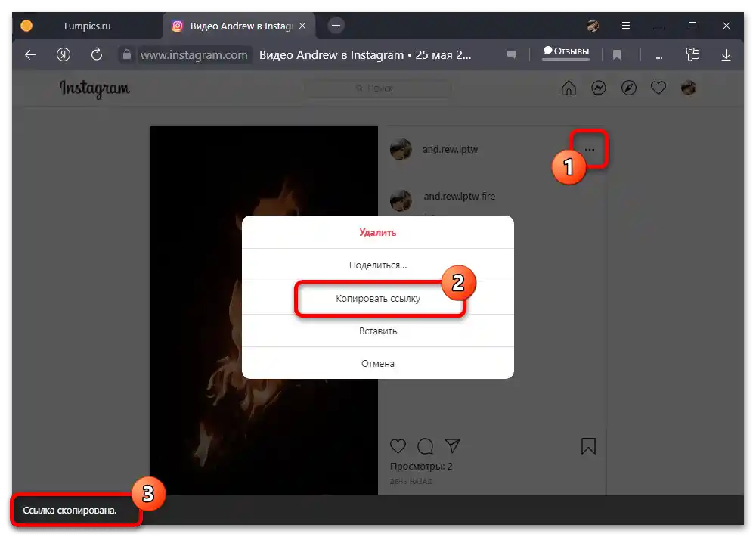This screenshot has width=756, height=537.
Task: Click the Просмотры: 2 views text
Action: coord(421,467)
